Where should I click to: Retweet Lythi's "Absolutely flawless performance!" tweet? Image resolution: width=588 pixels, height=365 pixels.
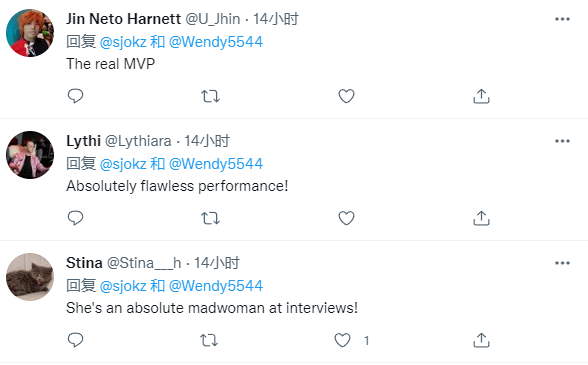tap(210, 218)
